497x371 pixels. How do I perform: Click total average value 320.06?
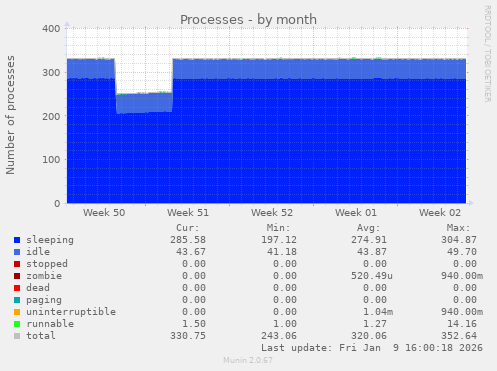coord(369,336)
